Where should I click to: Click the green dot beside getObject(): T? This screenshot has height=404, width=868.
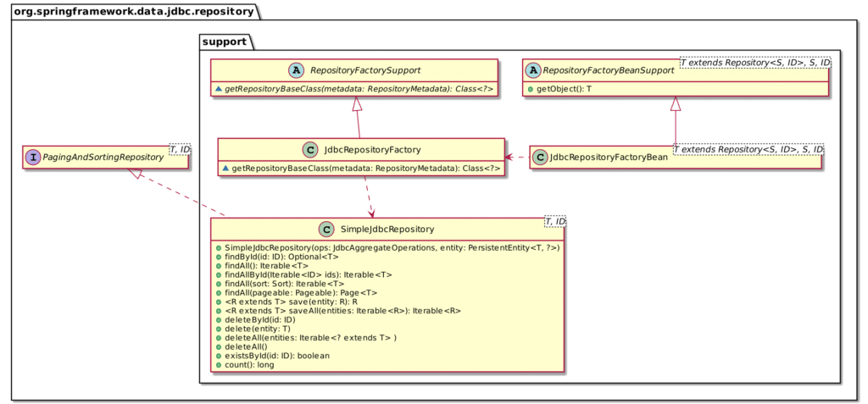click(531, 89)
